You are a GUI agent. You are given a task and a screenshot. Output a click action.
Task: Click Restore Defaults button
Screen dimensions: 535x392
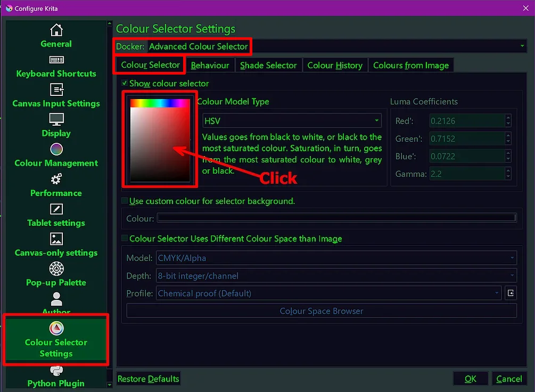click(148, 379)
